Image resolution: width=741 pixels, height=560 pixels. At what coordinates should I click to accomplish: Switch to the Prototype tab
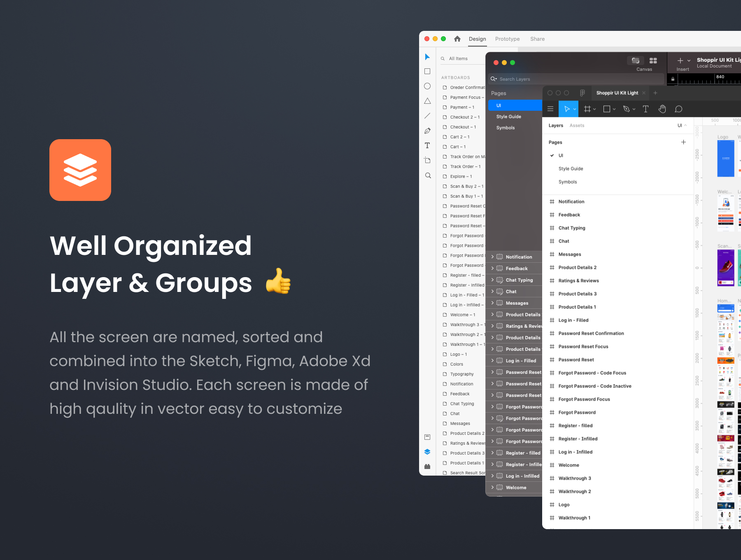tap(507, 39)
